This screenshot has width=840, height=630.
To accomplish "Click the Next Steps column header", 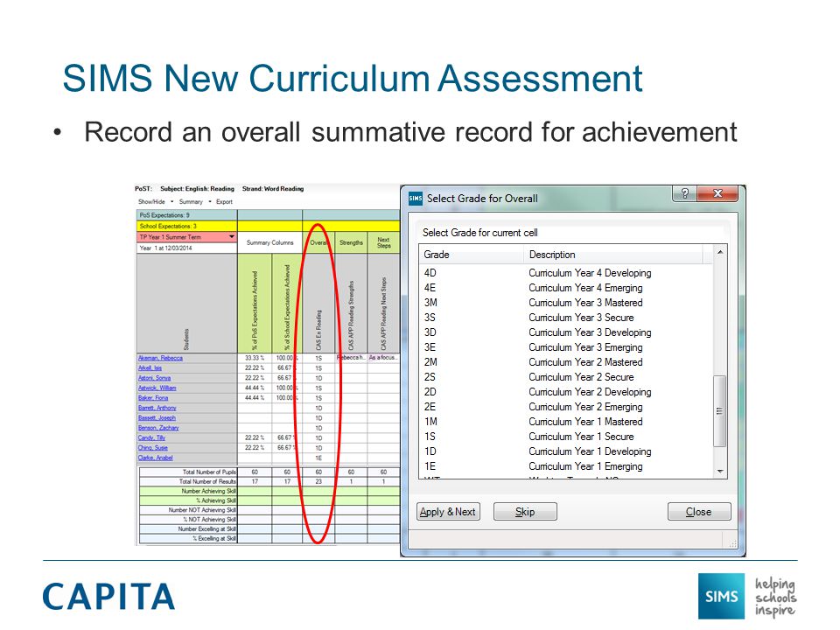I will (x=383, y=242).
